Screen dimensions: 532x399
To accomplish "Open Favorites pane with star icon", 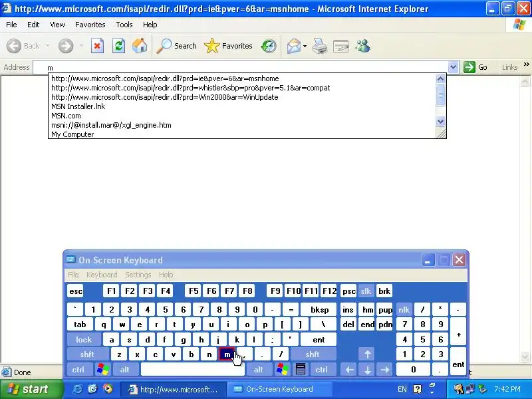I will pos(228,46).
